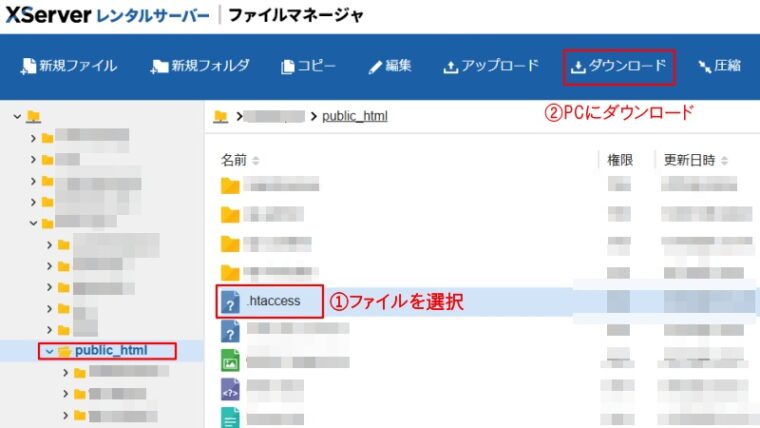Click the コピー copy button
Screen dimensions: 760x428
click(x=308, y=66)
